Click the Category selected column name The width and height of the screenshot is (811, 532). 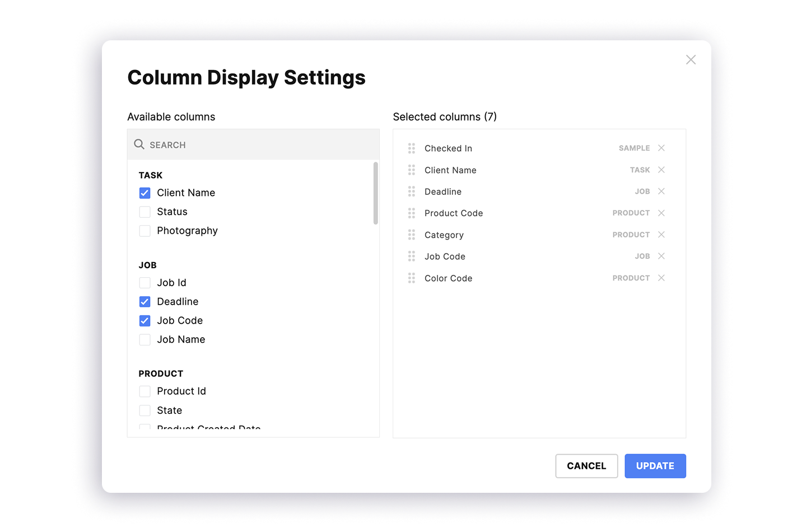tap(444, 235)
